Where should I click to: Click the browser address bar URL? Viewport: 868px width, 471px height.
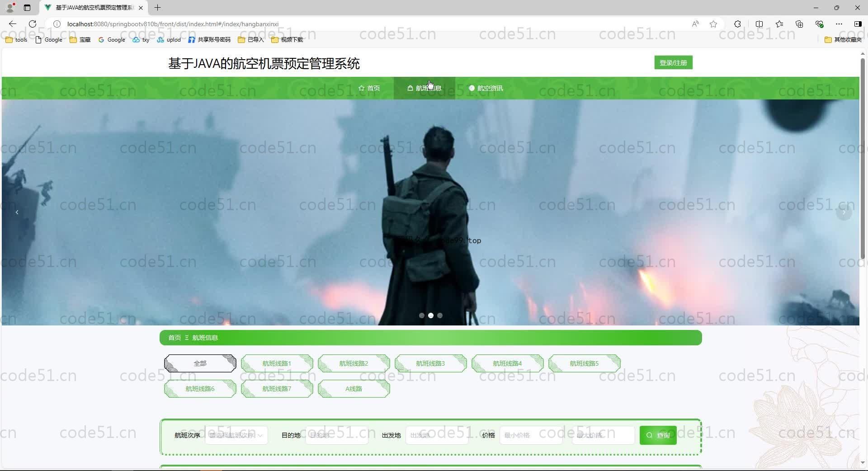(173, 24)
